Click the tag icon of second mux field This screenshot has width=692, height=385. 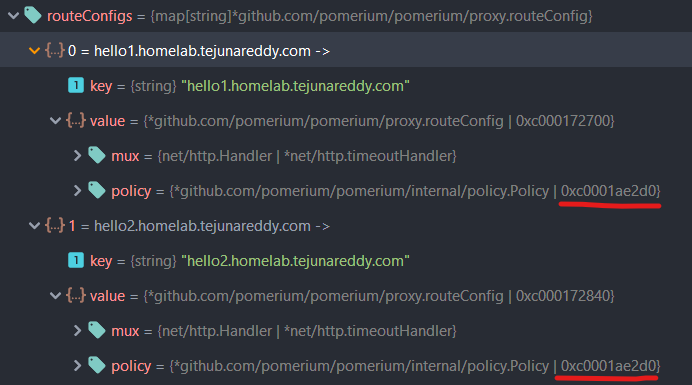point(97,330)
